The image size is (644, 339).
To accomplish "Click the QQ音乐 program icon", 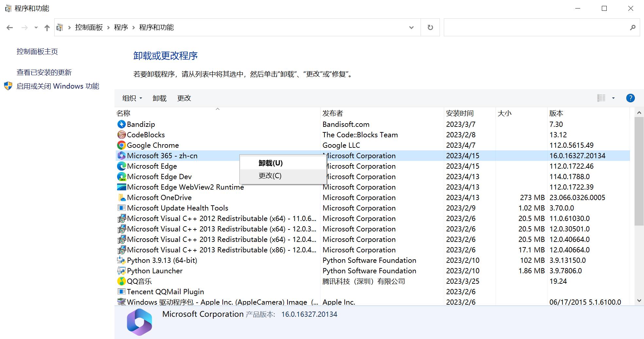I will pyautogui.click(x=121, y=281).
